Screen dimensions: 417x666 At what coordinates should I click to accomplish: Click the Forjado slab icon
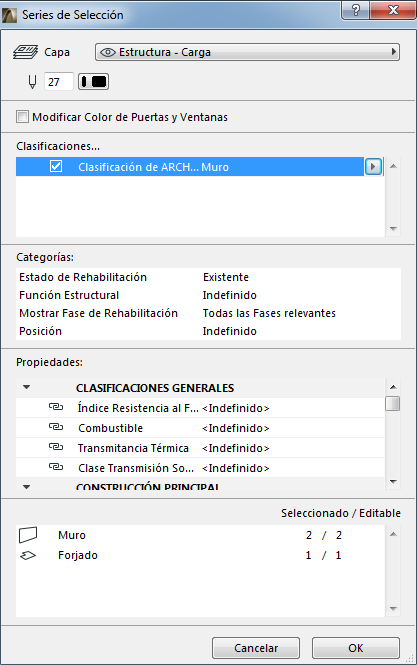click(x=28, y=555)
